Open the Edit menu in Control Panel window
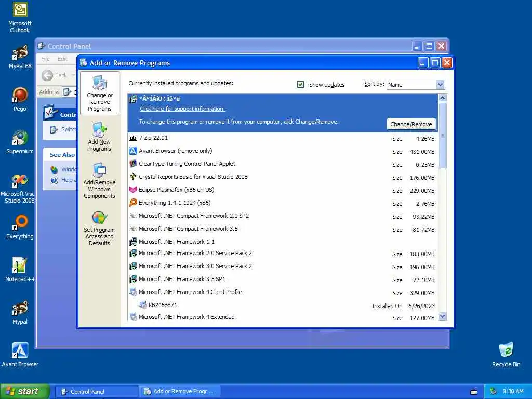The image size is (532, 399). [x=62, y=59]
